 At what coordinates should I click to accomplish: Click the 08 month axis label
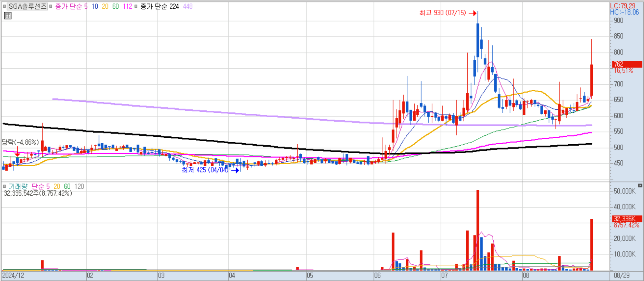click(x=526, y=275)
